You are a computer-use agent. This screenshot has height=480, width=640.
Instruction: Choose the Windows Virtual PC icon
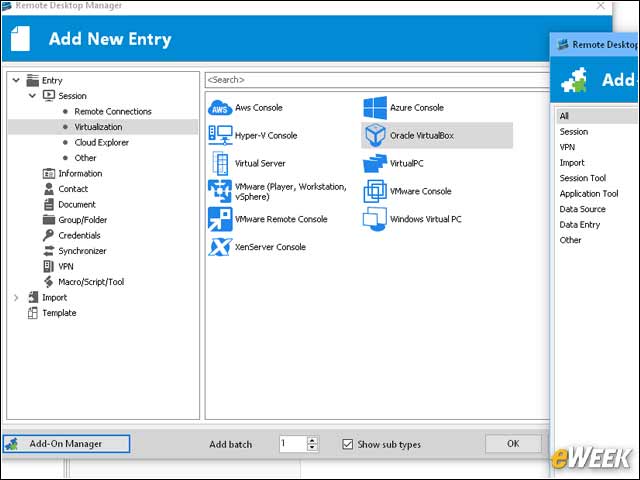(x=375, y=219)
